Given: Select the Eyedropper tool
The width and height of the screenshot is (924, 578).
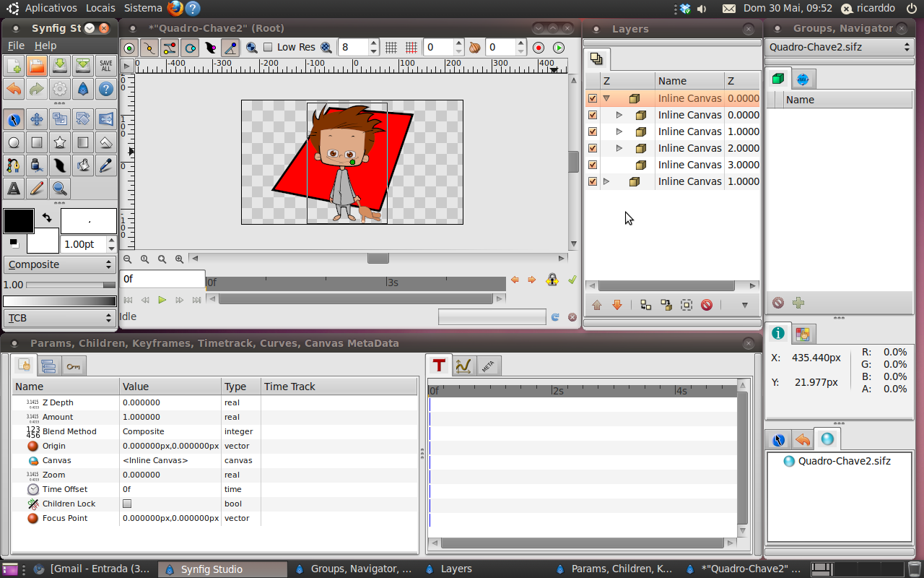Looking at the screenshot, I should click(106, 165).
